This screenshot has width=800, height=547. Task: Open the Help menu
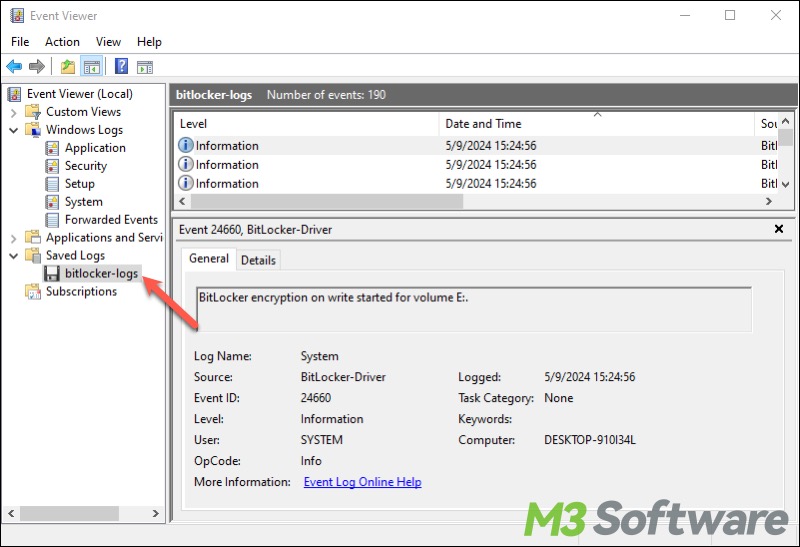click(x=149, y=42)
